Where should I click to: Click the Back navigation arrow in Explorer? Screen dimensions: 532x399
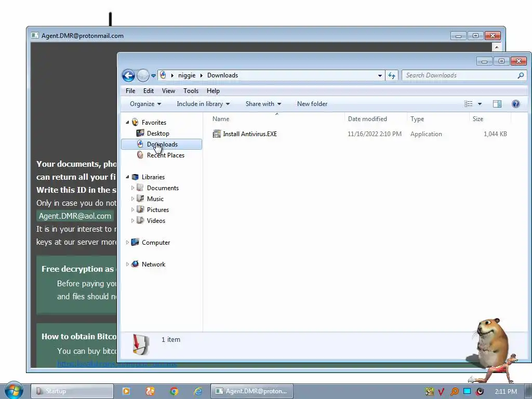click(129, 75)
